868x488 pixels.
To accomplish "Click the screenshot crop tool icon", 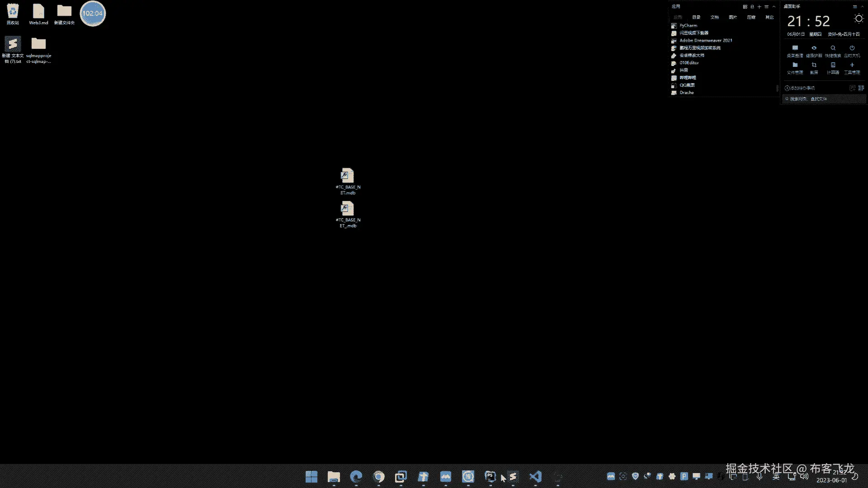I will (814, 65).
